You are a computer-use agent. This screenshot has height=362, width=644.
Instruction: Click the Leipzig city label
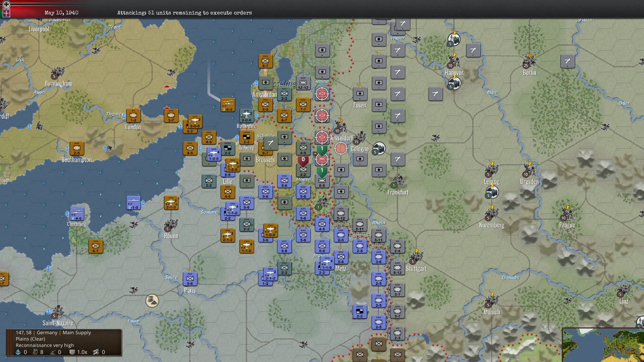492,182
